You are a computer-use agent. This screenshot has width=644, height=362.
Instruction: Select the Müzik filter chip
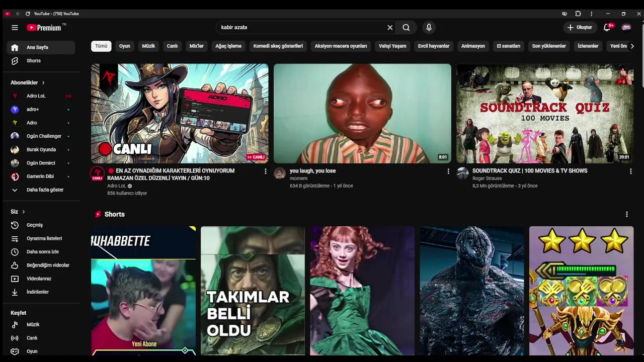(x=148, y=46)
